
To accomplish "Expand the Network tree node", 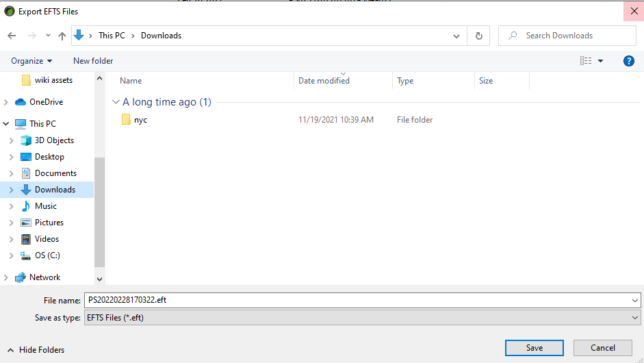I will coord(6,277).
